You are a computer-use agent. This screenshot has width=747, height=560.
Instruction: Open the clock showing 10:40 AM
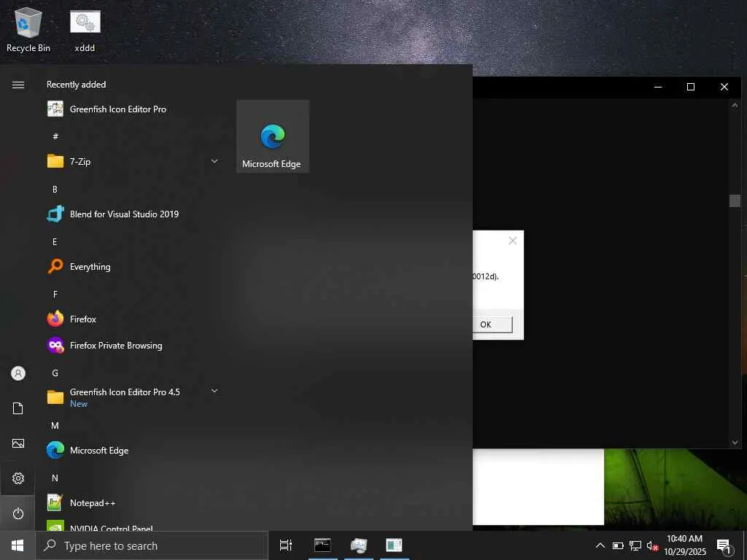[684, 545]
